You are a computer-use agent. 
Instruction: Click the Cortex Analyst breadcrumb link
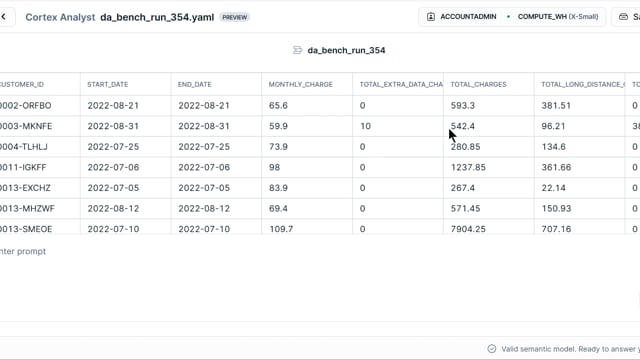(60, 17)
